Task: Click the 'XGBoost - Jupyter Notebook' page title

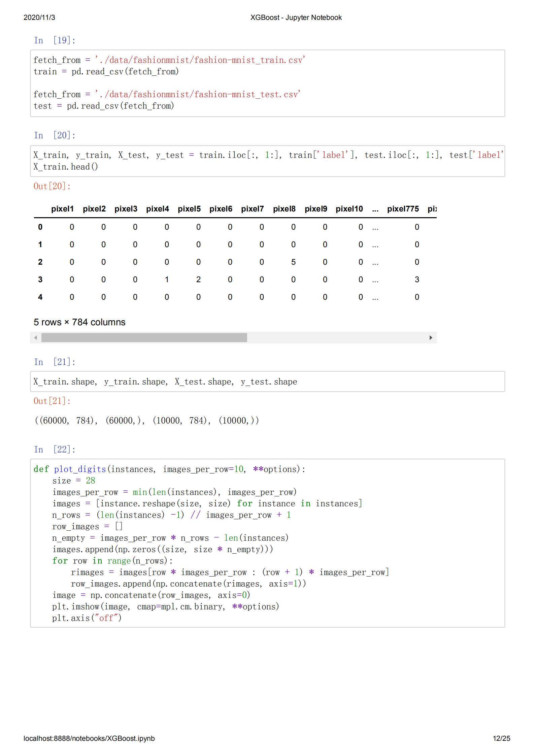Action: pos(296,18)
